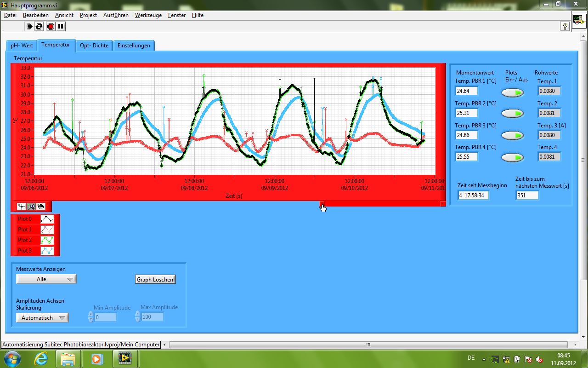Click the graph's red time-axis scrollbar
The width and height of the screenshot is (588, 368).
pyautogui.click(x=383, y=204)
